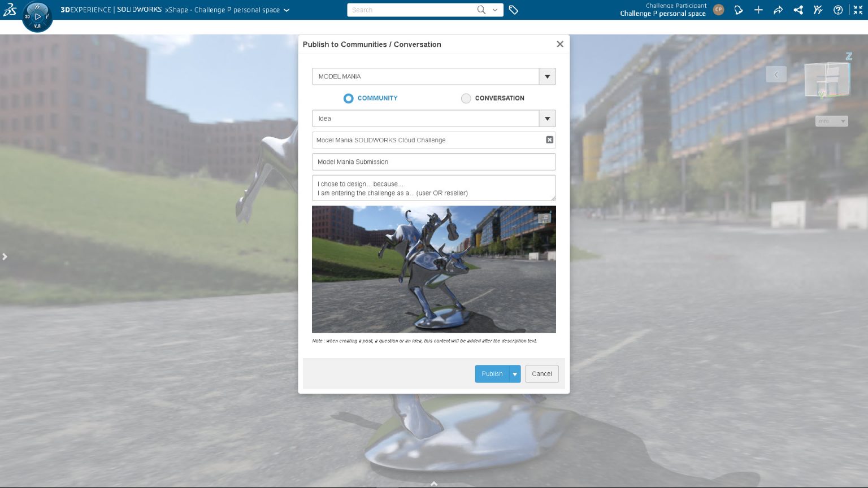Viewport: 868px width, 488px height.
Task: Open the search filter chevron
Action: click(495, 10)
